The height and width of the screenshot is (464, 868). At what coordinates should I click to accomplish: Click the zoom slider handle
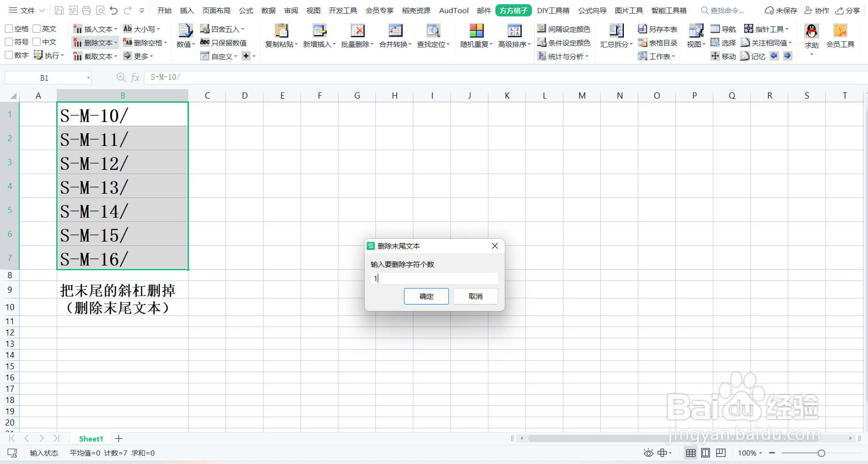[x=822, y=453]
